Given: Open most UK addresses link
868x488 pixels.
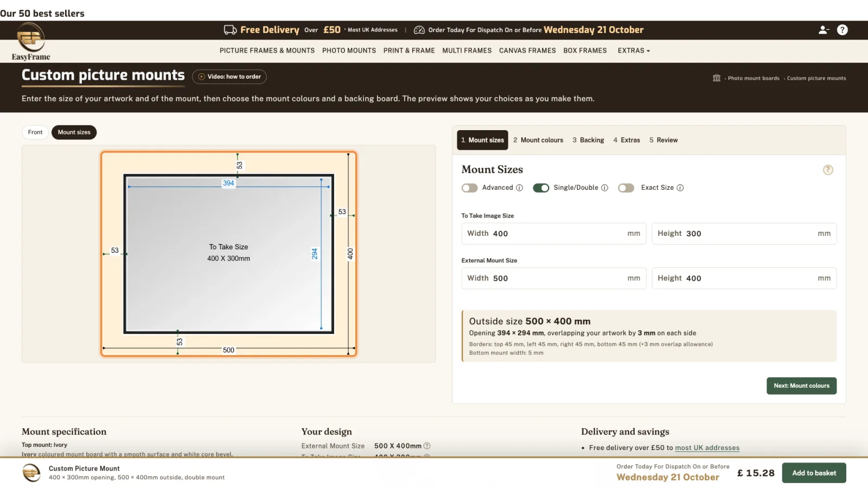Looking at the screenshot, I should tap(707, 448).
